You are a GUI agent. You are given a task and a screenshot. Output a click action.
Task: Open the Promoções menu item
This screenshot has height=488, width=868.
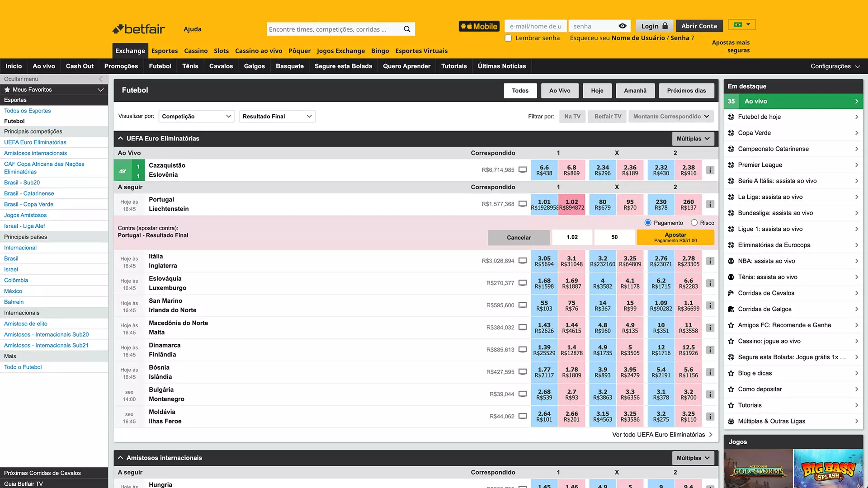(121, 66)
